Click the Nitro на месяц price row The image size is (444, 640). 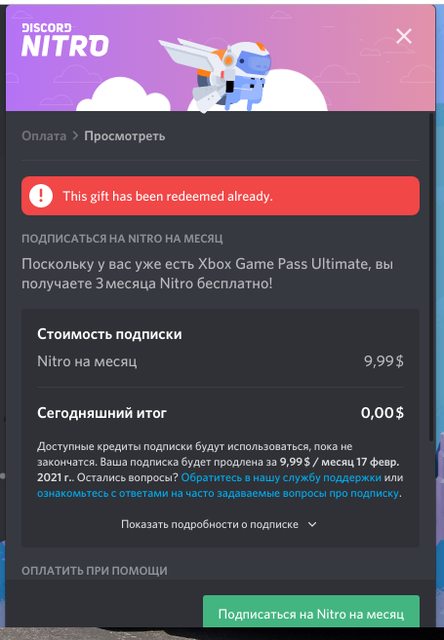(220, 361)
